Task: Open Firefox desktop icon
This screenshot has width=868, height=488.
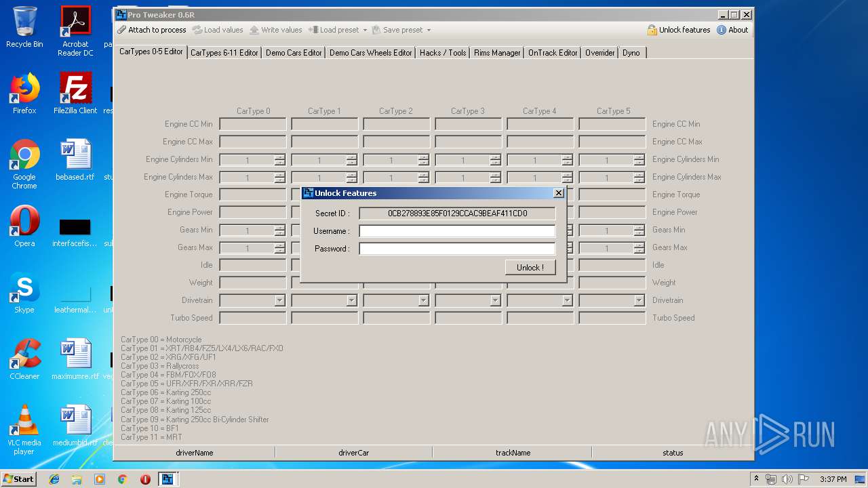Action: [x=24, y=94]
